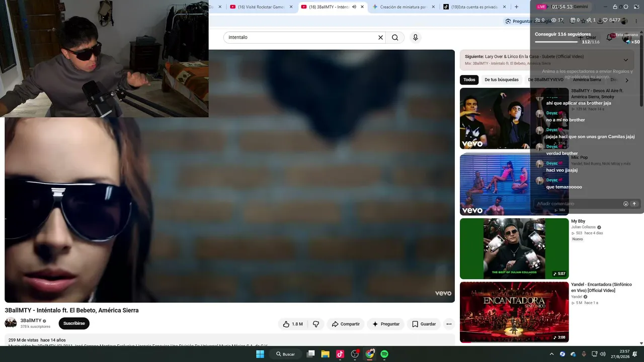Open the taskbar Buscar search box

click(x=285, y=354)
